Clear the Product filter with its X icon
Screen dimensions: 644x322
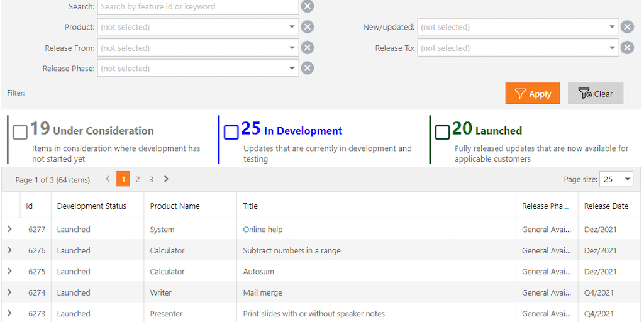click(x=307, y=27)
